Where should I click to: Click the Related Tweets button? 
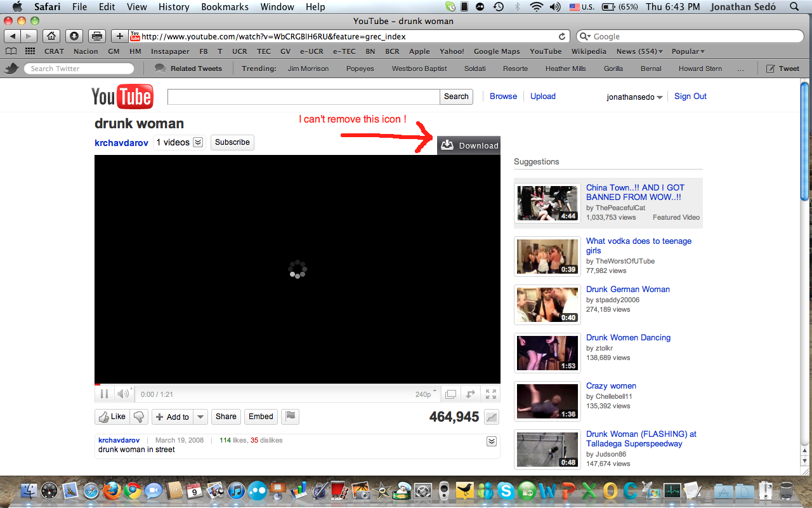pyautogui.click(x=188, y=69)
